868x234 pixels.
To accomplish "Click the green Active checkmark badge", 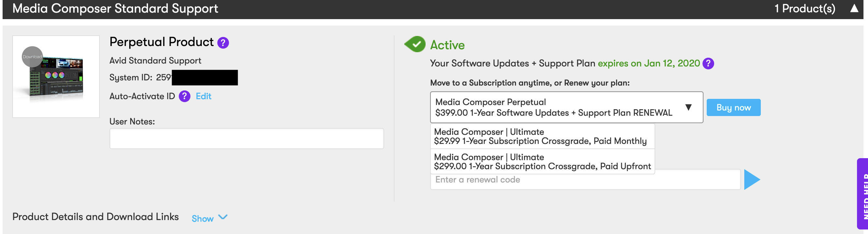I will 416,44.
